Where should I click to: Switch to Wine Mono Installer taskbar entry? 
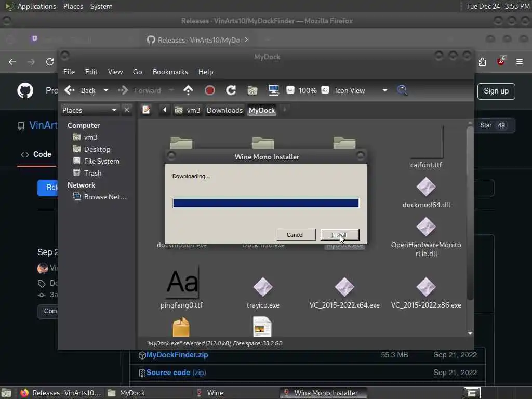pyautogui.click(x=322, y=393)
